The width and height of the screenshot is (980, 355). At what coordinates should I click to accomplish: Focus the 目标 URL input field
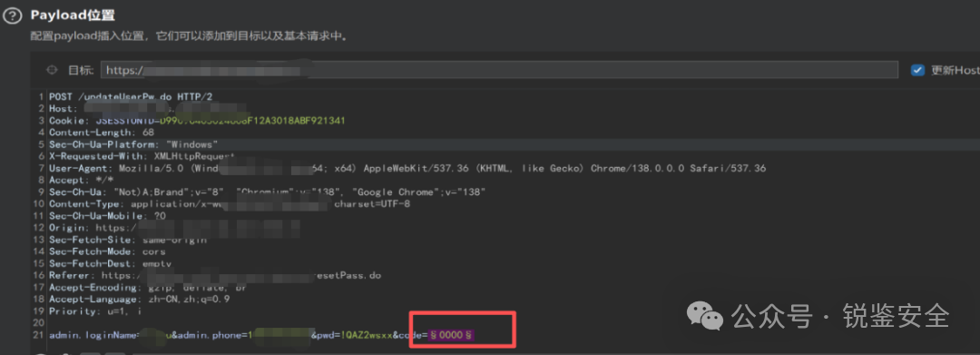tap(499, 70)
